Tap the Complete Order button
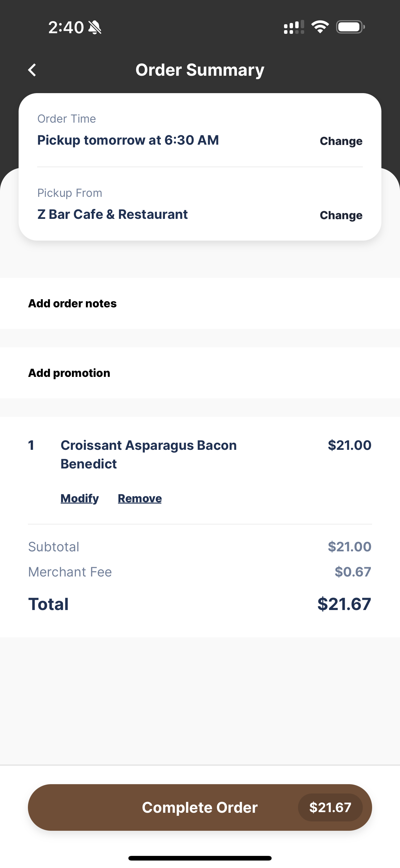Viewport: 400px width, 868px height. tap(200, 807)
